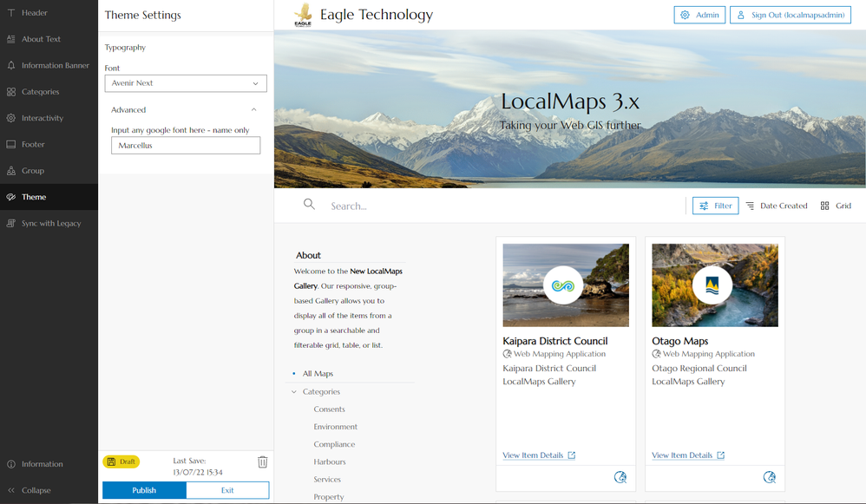The height and width of the screenshot is (504, 866).
Task: Open About Text in the sidebar
Action: (49, 39)
